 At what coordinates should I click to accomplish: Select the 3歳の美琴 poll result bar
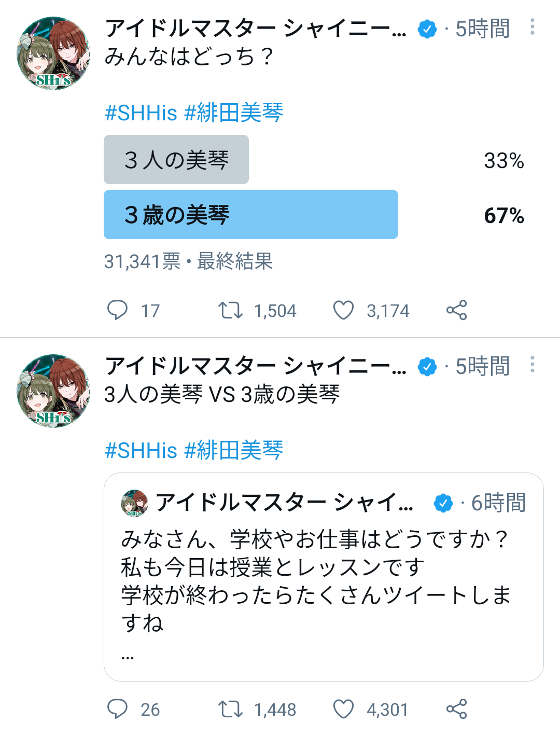pos(251,215)
